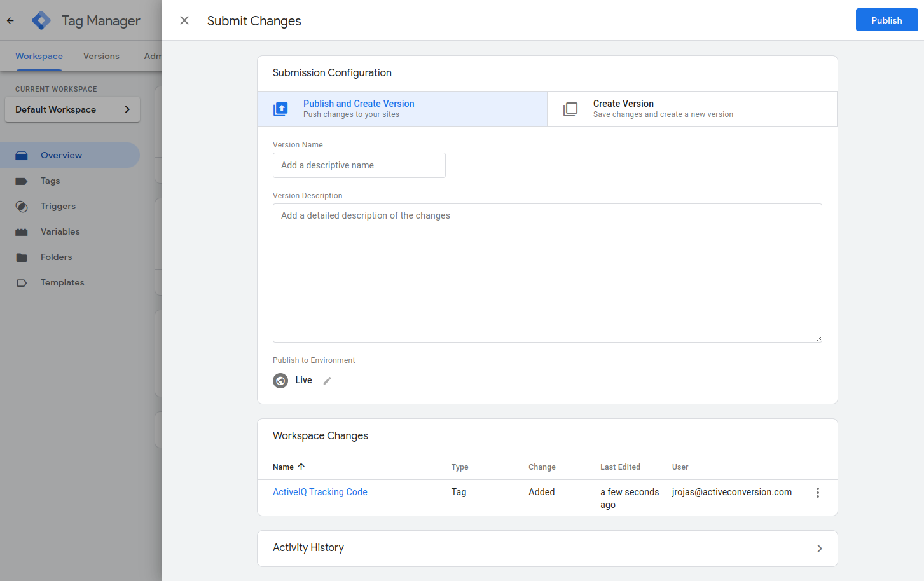The image size is (924, 581).
Task: Click the Last Edited column header
Action: pos(620,467)
